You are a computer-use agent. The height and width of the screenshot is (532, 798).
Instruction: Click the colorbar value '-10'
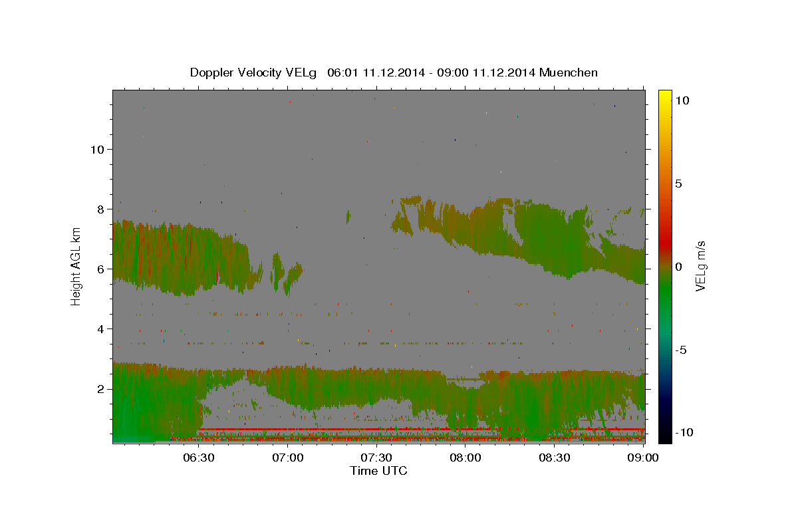coord(684,432)
